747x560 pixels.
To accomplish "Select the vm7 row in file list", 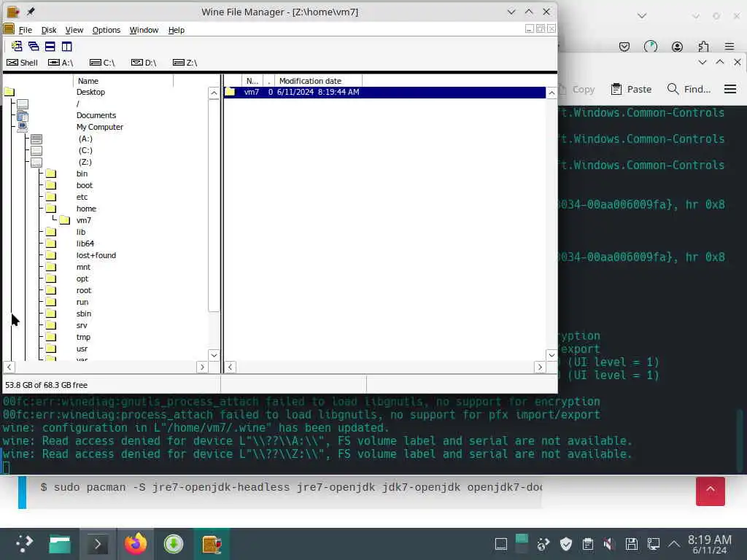I will point(384,92).
